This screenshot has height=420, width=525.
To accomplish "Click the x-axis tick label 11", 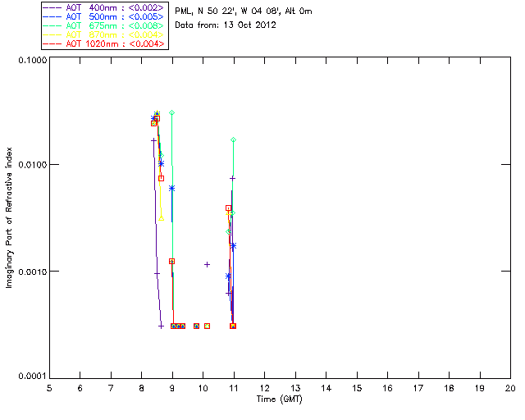I will coord(234,388).
